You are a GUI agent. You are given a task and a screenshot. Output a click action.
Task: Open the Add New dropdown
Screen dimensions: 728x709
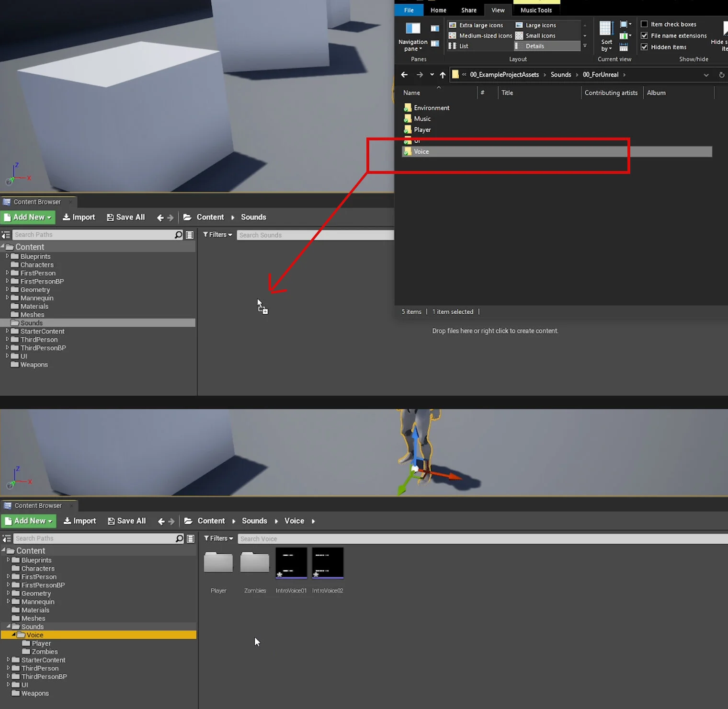point(28,217)
